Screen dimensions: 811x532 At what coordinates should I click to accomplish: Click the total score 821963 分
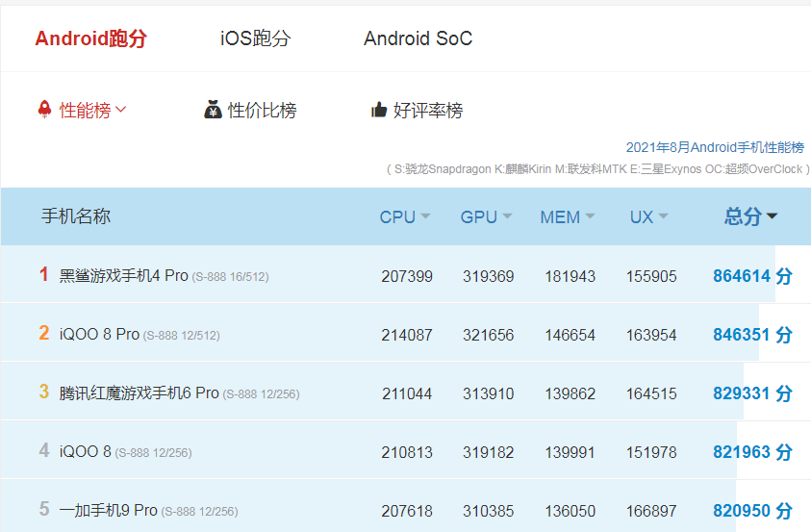tap(752, 452)
